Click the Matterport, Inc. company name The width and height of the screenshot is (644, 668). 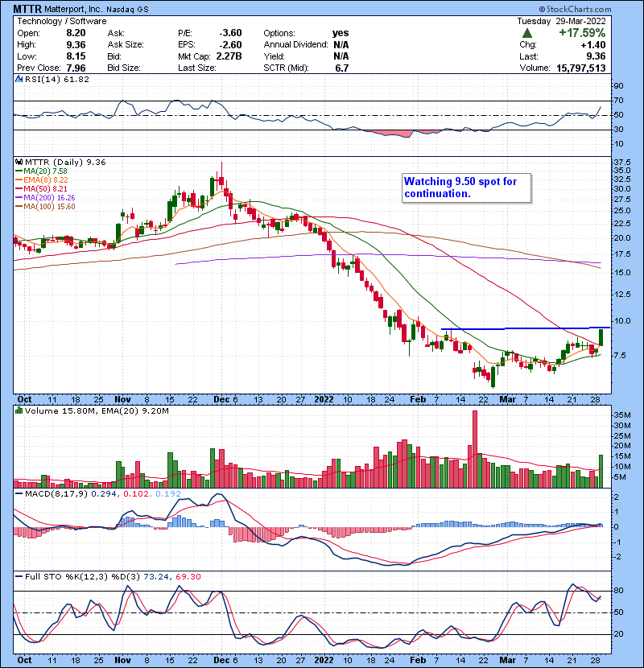[74, 9]
